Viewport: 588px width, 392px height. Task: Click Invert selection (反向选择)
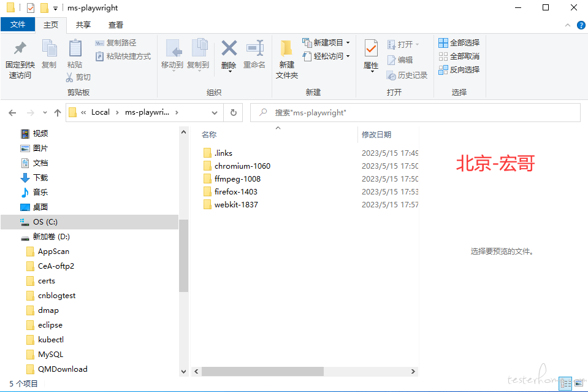pyautogui.click(x=459, y=70)
